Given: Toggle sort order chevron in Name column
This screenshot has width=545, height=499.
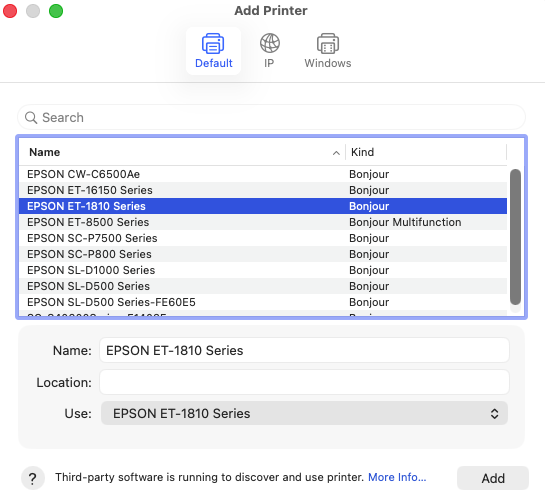Looking at the screenshot, I should pyautogui.click(x=336, y=153).
